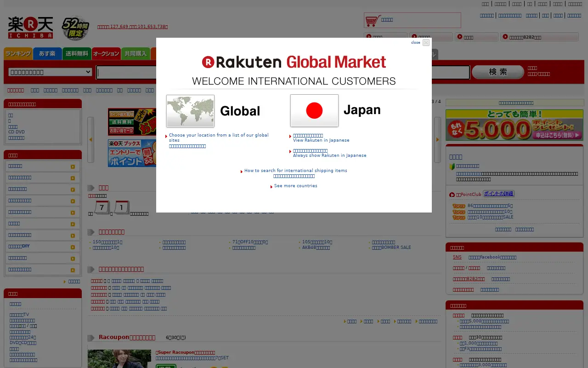Select the オークション tab
The width and height of the screenshot is (588, 368).
coord(106,54)
